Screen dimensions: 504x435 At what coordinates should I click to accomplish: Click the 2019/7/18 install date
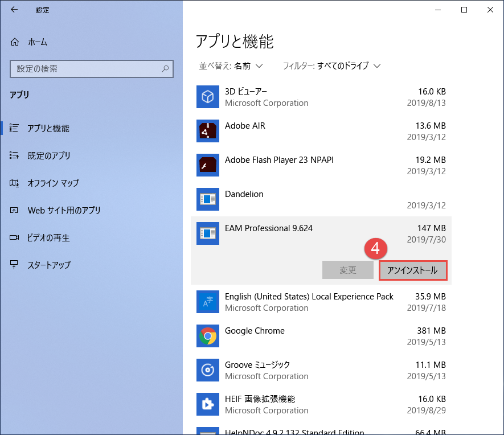click(426, 308)
